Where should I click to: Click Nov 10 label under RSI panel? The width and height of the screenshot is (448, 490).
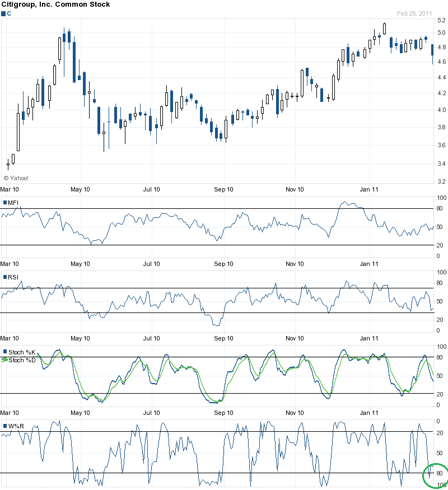pos(295,338)
